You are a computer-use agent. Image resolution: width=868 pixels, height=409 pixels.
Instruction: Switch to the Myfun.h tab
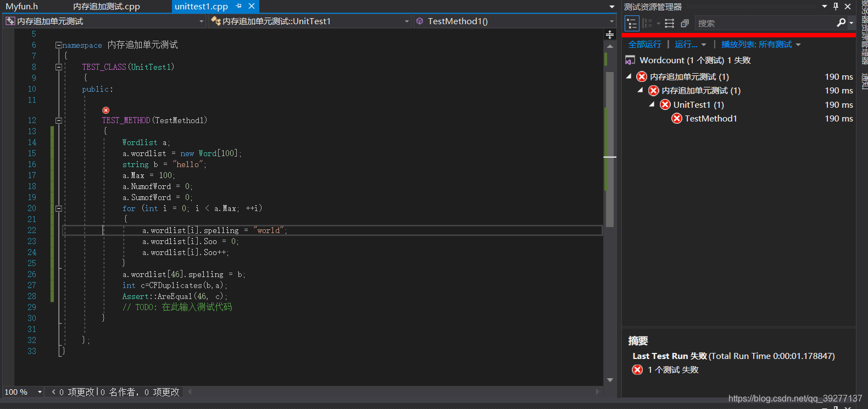22,7
